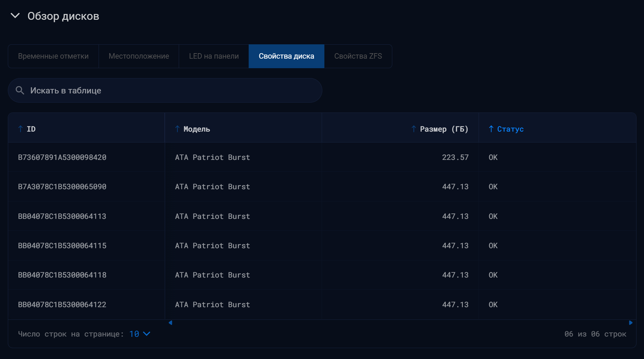Click the right horizontal scroll arrow
The image size is (644, 359).
[x=631, y=323]
